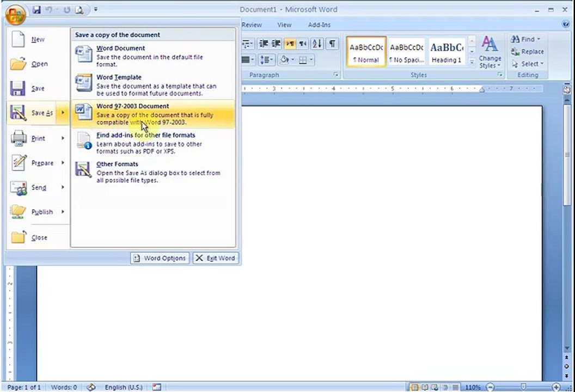This screenshot has height=392, width=575.
Task: Choose Save from the Office menu
Action: 38,88
